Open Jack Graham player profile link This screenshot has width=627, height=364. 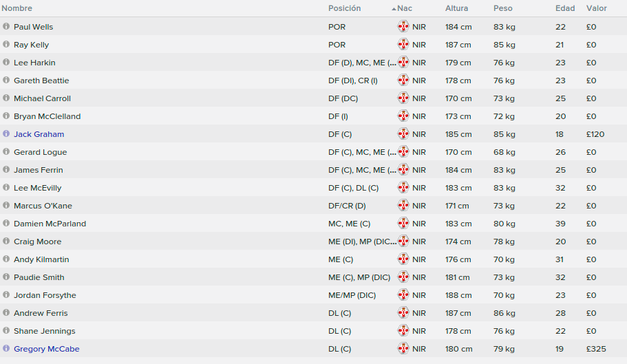[x=39, y=134]
